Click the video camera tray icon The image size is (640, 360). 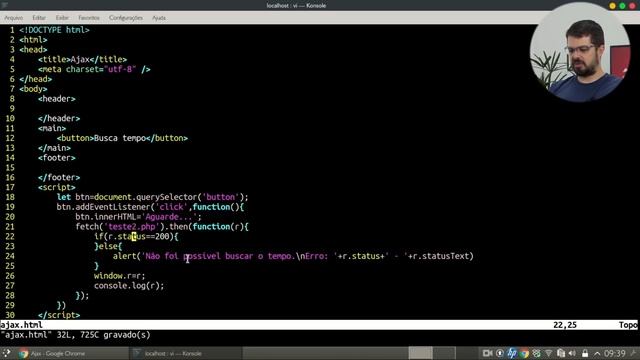(487, 353)
